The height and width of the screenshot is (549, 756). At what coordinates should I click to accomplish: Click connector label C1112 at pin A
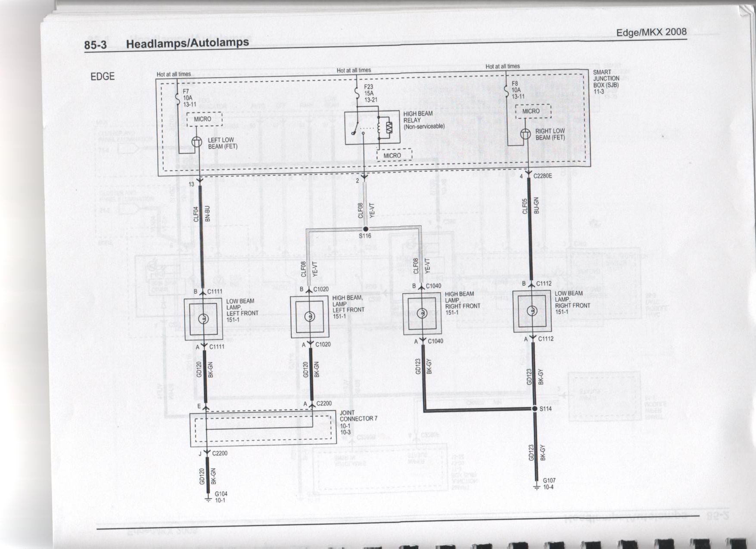click(x=546, y=338)
